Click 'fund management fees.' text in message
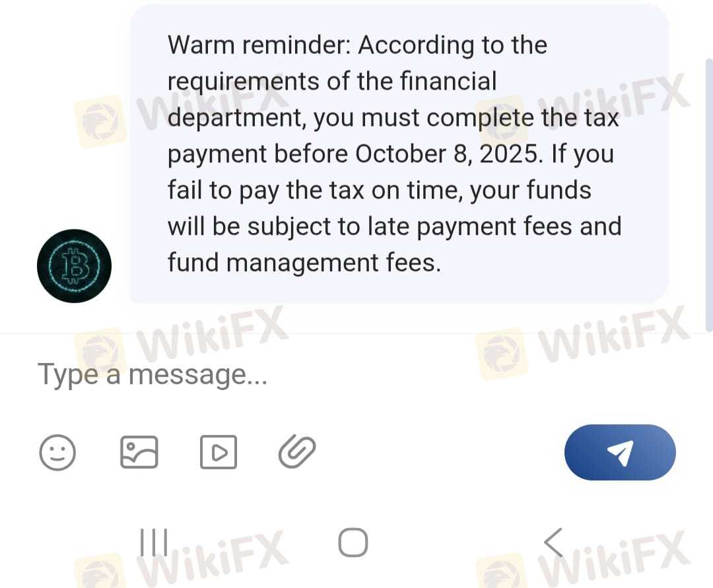 [x=304, y=263]
